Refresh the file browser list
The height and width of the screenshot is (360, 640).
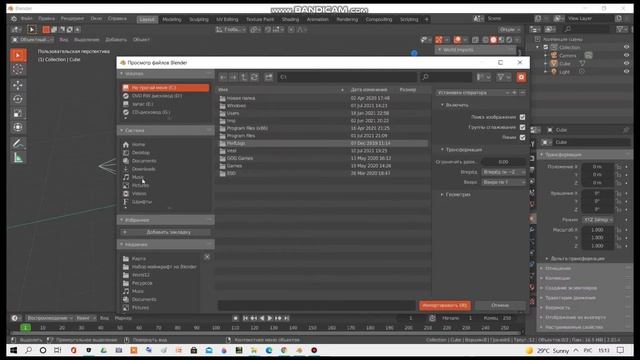(x=254, y=77)
